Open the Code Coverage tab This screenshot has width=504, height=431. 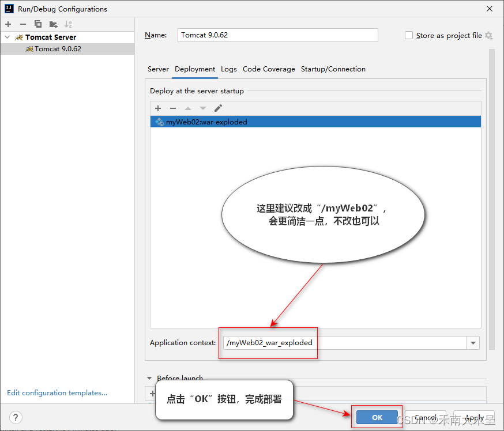pos(269,69)
